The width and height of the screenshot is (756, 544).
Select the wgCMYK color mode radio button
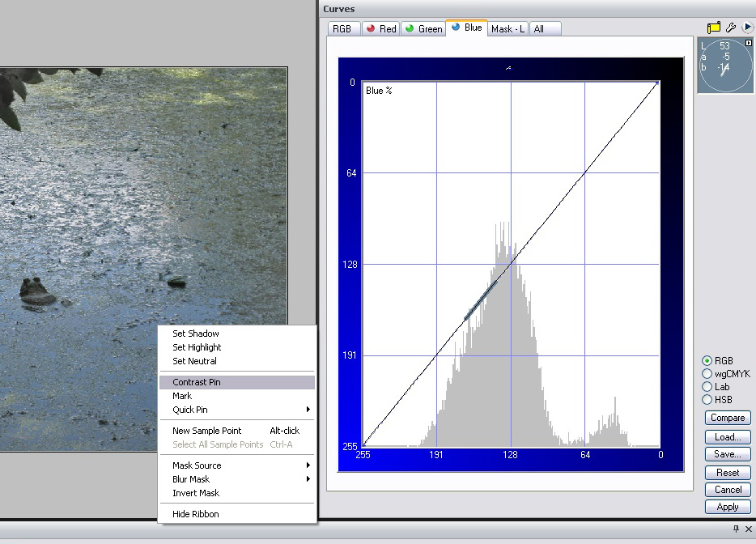click(707, 374)
